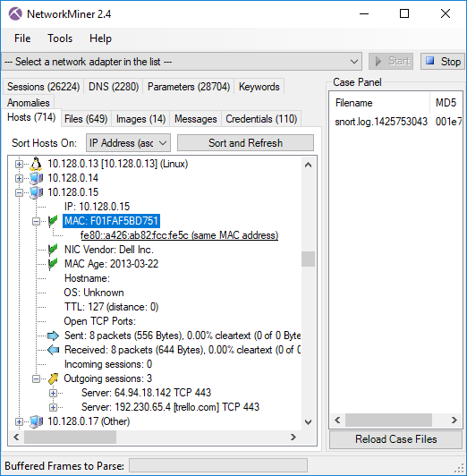Click the Stop capture button
Screen dimensions: 467x476
tap(443, 62)
